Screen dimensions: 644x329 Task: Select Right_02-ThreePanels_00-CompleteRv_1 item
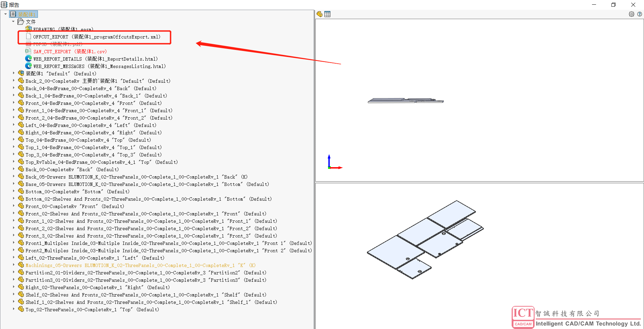click(x=97, y=287)
